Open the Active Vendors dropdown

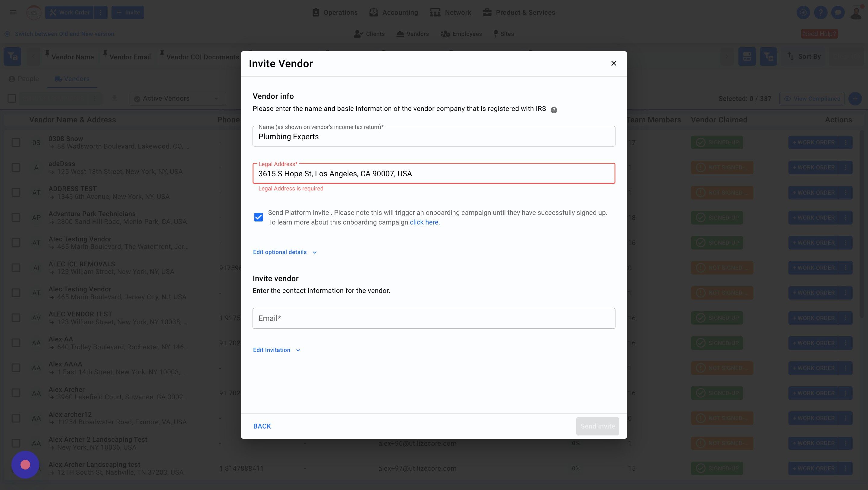point(177,99)
